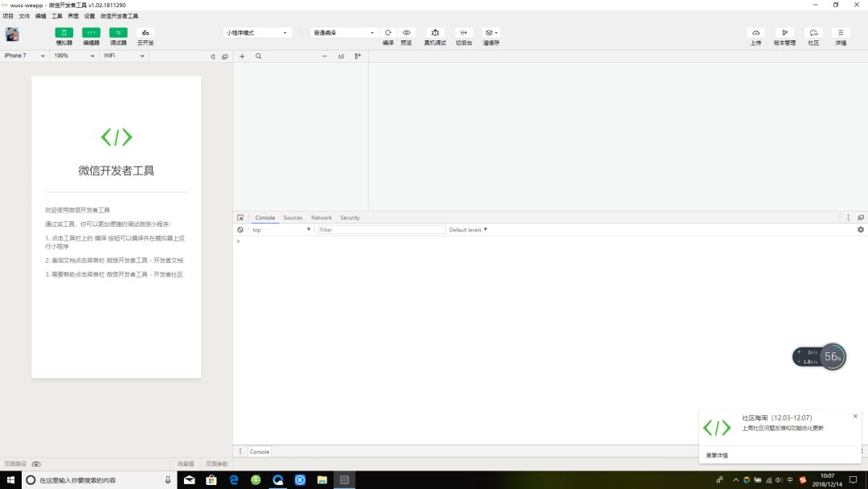Open the top context dropdown

(x=281, y=230)
